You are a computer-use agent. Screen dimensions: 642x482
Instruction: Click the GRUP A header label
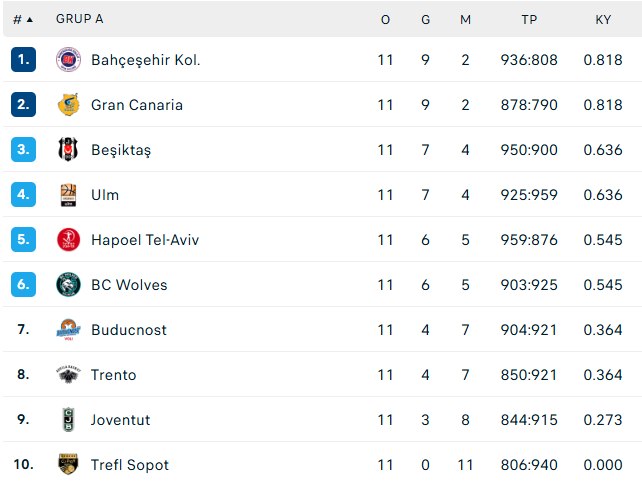(80, 19)
